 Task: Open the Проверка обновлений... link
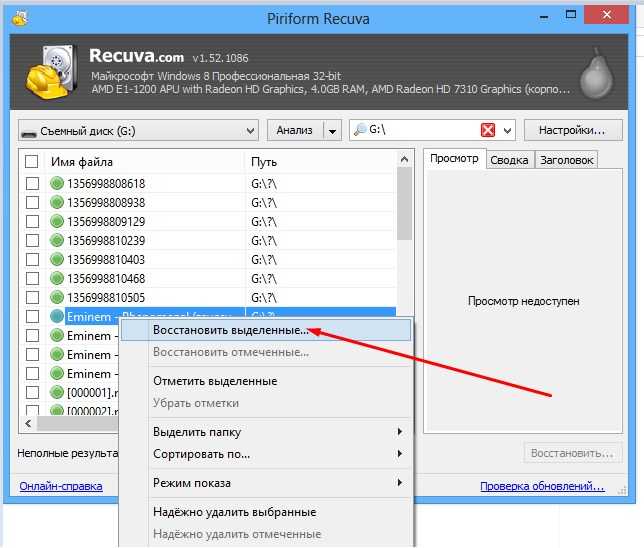(542, 486)
